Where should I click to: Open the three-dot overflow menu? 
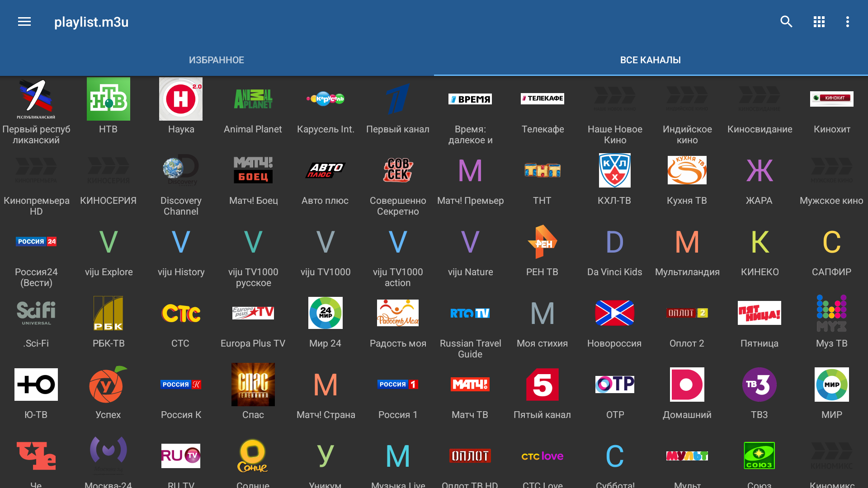coord(847,22)
